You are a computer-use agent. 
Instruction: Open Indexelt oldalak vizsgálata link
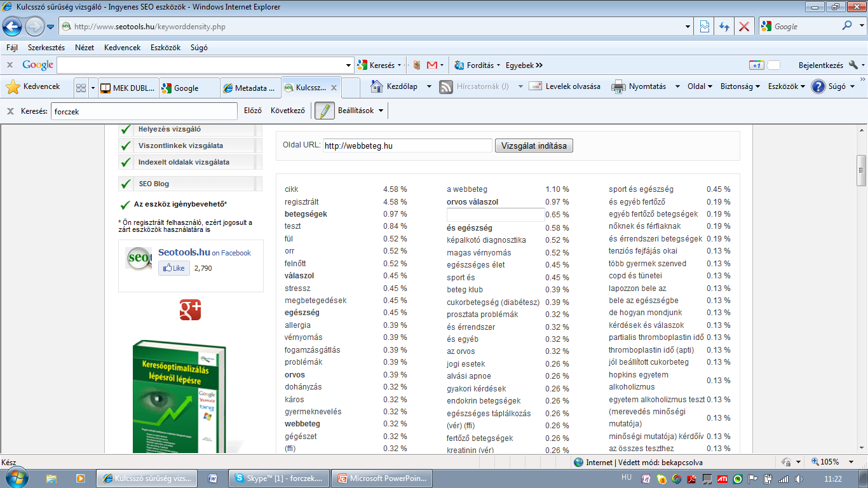tap(184, 162)
